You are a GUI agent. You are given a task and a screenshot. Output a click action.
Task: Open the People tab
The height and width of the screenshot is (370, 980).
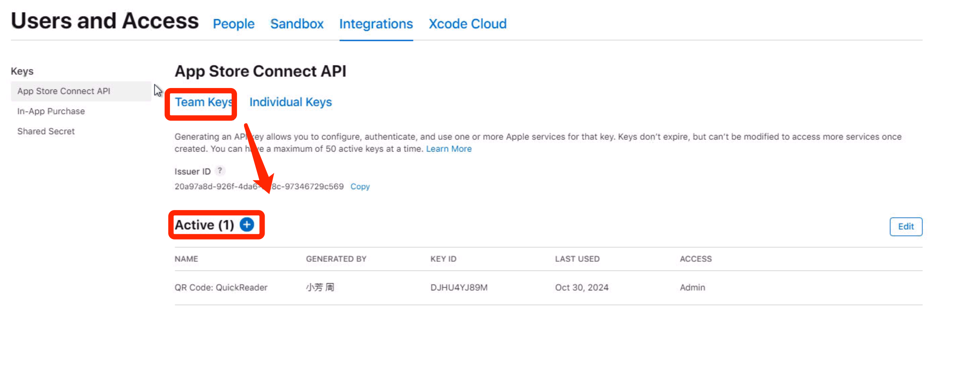233,24
